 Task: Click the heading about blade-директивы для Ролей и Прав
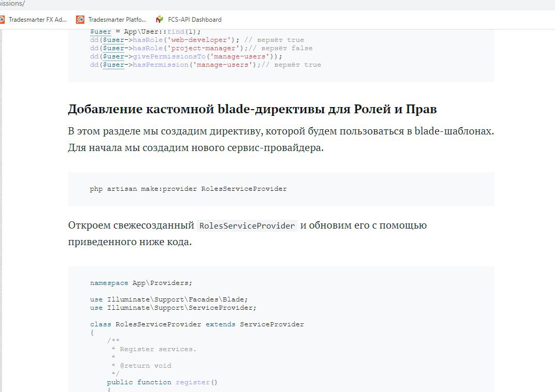tap(252, 109)
